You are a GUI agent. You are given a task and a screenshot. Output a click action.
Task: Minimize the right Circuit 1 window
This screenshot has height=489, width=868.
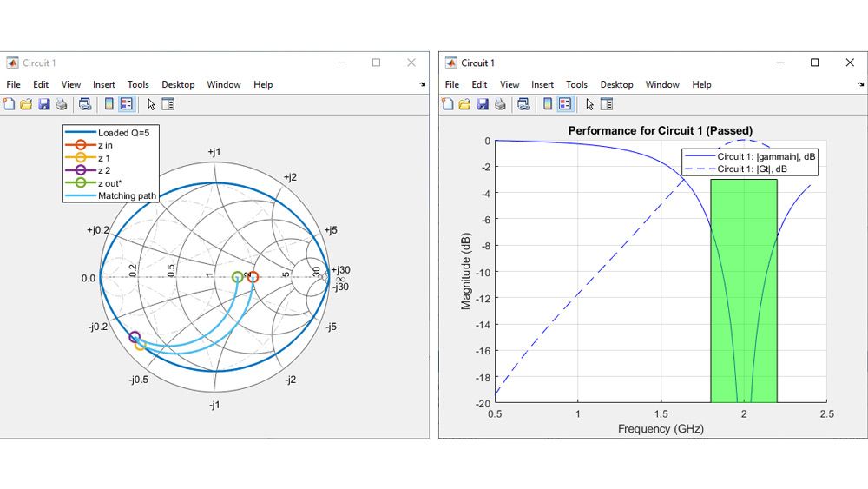click(780, 63)
